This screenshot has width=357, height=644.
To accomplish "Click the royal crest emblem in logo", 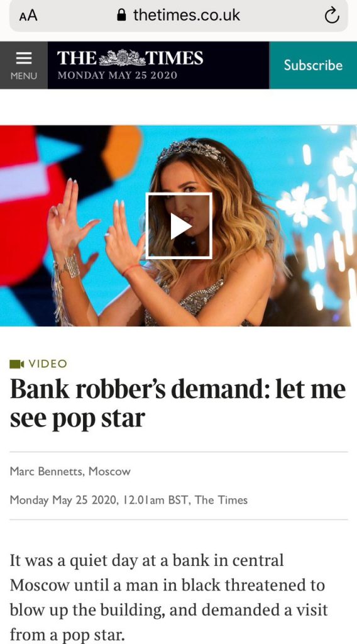I will pyautogui.click(x=122, y=58).
